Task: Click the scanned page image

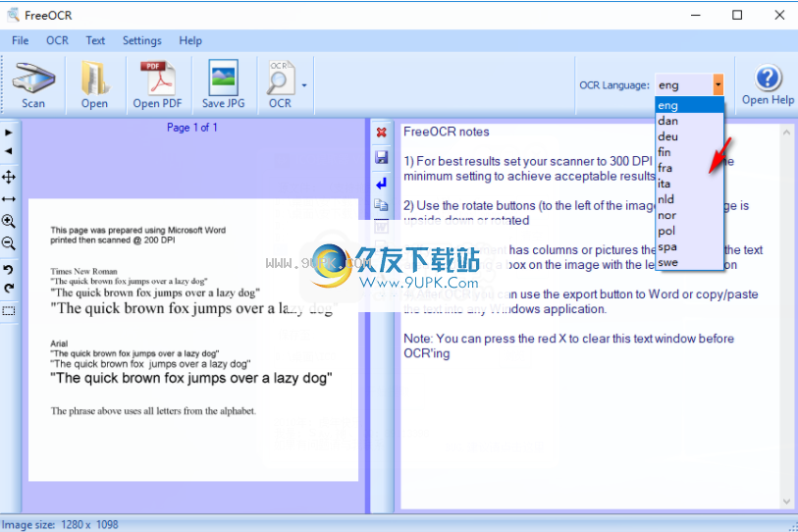Action: click(x=193, y=340)
